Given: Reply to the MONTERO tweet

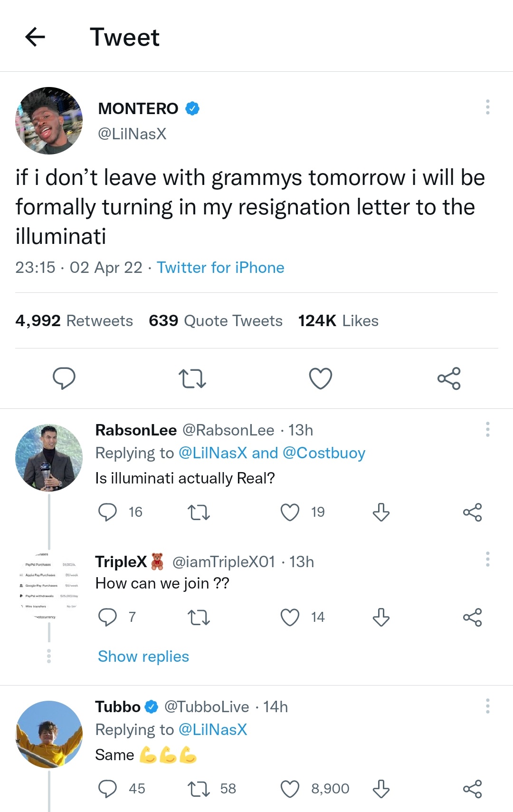Looking at the screenshot, I should [x=64, y=378].
